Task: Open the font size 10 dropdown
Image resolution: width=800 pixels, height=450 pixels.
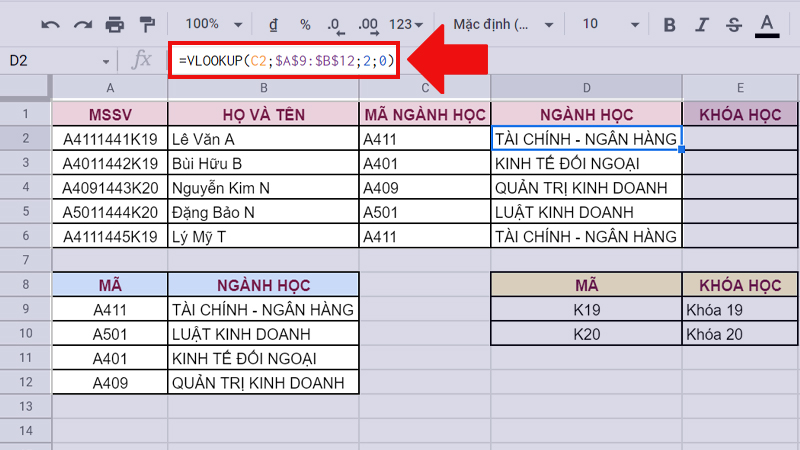Action: click(x=603, y=24)
